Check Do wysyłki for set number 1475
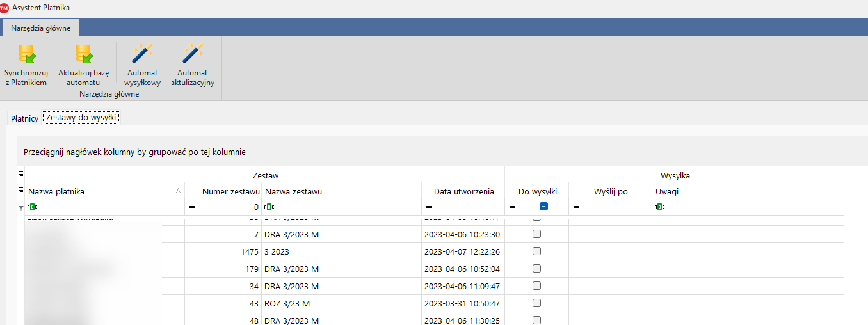868x325 pixels. (536, 251)
